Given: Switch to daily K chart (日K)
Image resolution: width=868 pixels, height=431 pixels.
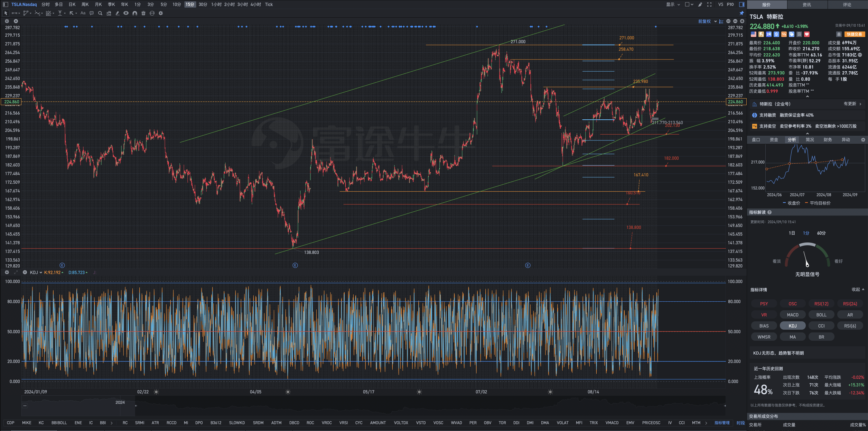Looking at the screenshot, I should [x=72, y=4].
